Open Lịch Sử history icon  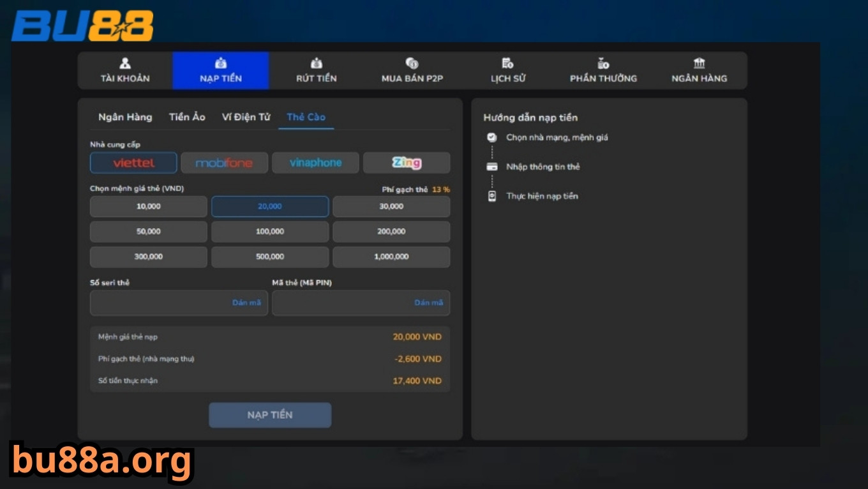pos(507,64)
